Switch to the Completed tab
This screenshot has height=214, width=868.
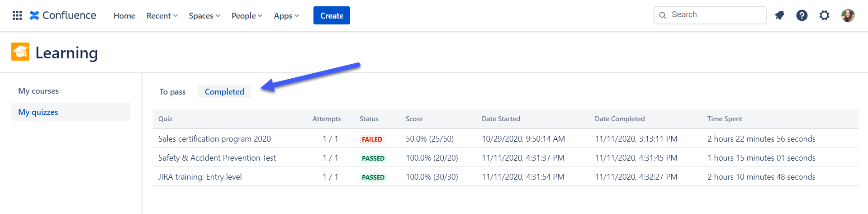point(224,91)
